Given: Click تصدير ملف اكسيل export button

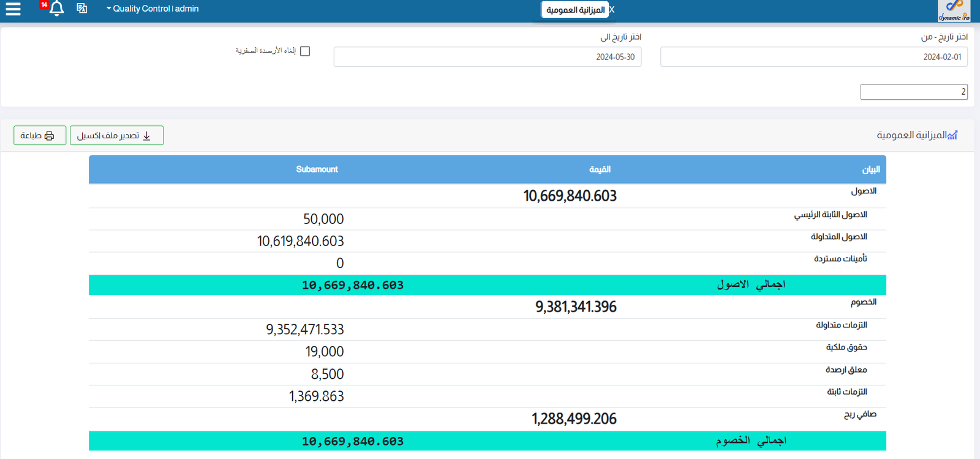Looking at the screenshot, I should 116,135.
